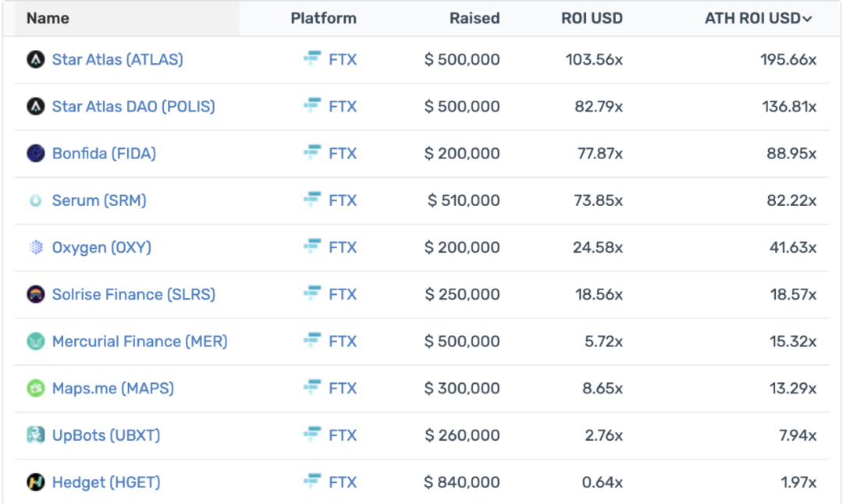Click the Serum token logo icon
This screenshot has width=843, height=504.
pyautogui.click(x=36, y=201)
